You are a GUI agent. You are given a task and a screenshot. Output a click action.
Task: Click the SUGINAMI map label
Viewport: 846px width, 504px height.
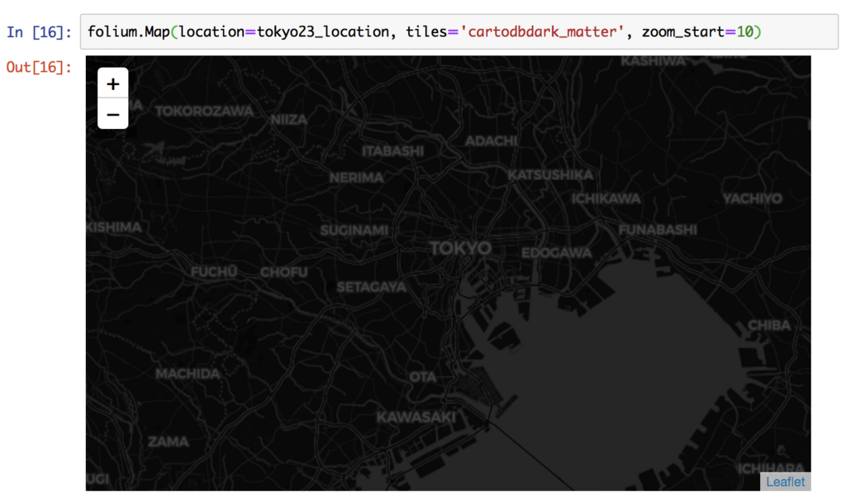coord(354,231)
